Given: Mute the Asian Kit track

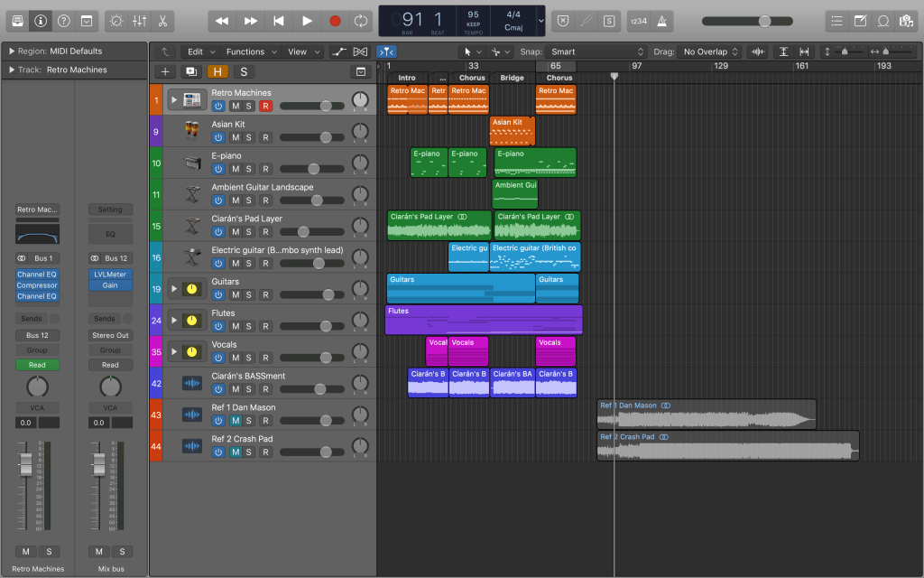Looking at the screenshot, I should point(235,137).
